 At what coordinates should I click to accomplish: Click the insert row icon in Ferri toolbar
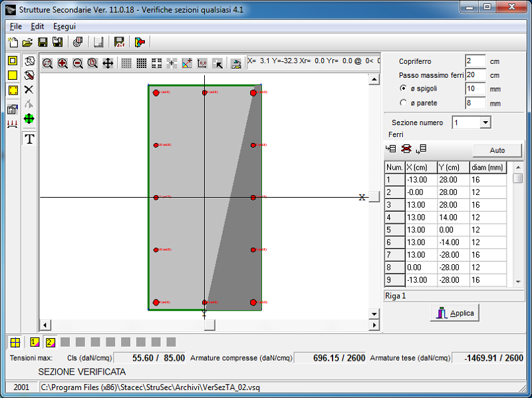[391, 148]
